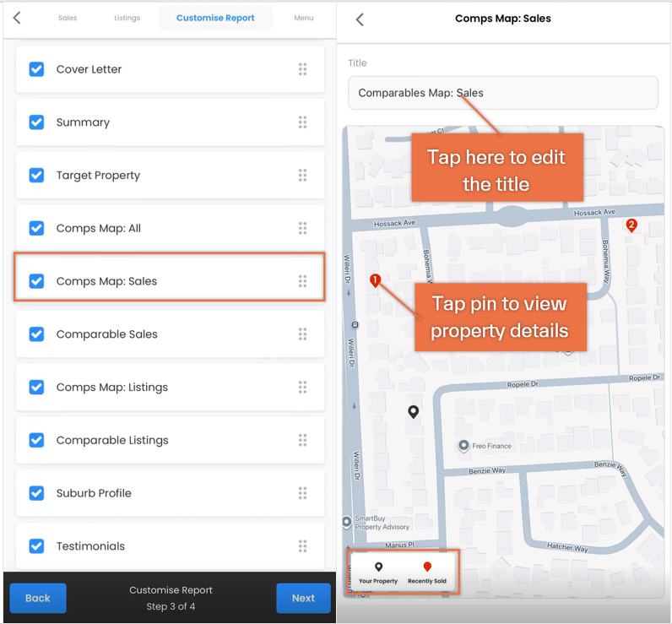Click drag handle beside Cover Letter
672x624 pixels.
pos(302,69)
